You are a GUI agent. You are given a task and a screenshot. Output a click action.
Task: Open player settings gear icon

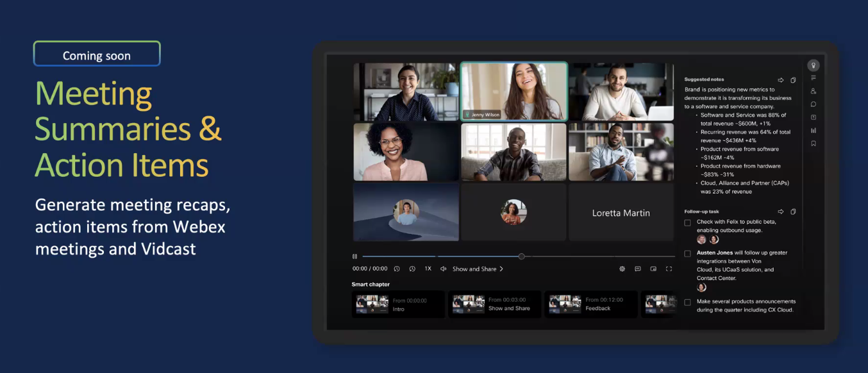[622, 269]
